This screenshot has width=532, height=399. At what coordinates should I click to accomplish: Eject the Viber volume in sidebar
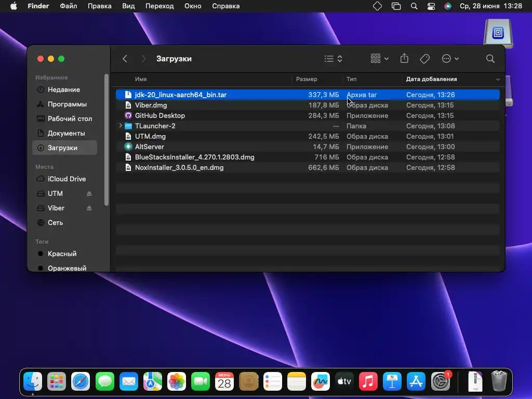(89, 208)
